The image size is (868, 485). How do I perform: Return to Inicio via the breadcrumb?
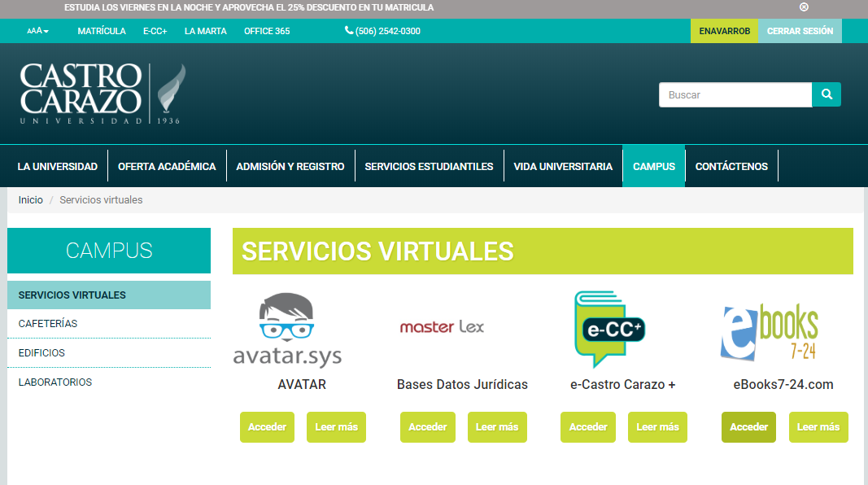[31, 200]
